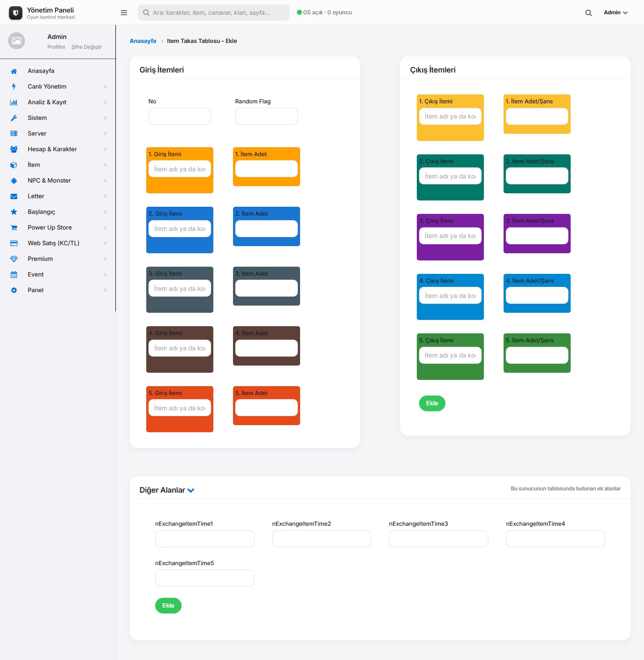Click the Letter envelope icon
This screenshot has width=644, height=660.
(x=14, y=196)
